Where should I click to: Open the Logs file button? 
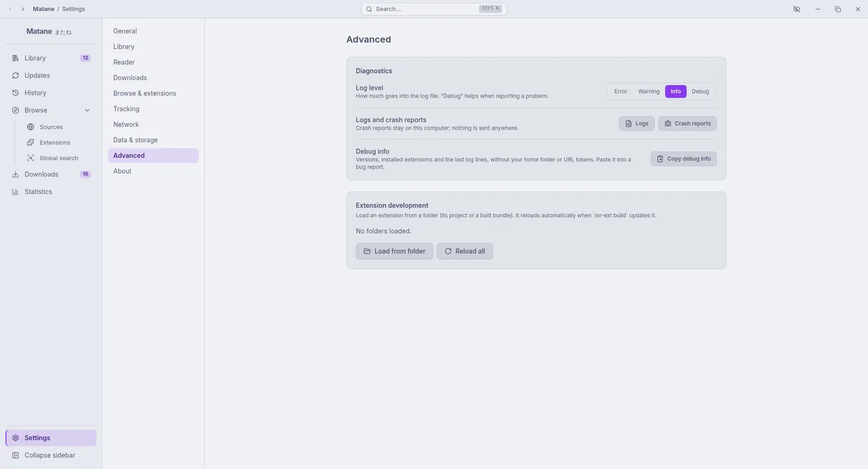[x=637, y=124]
